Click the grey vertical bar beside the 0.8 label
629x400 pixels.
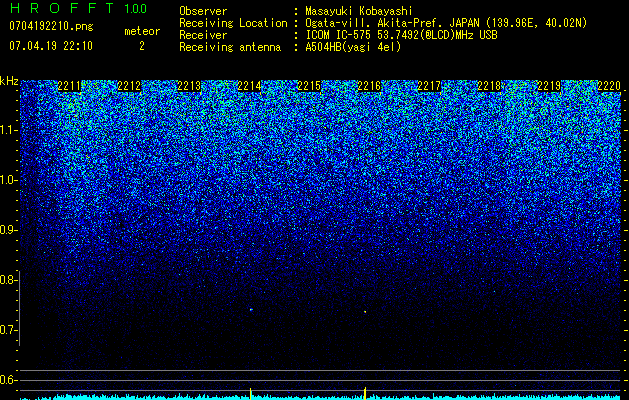(19, 308)
